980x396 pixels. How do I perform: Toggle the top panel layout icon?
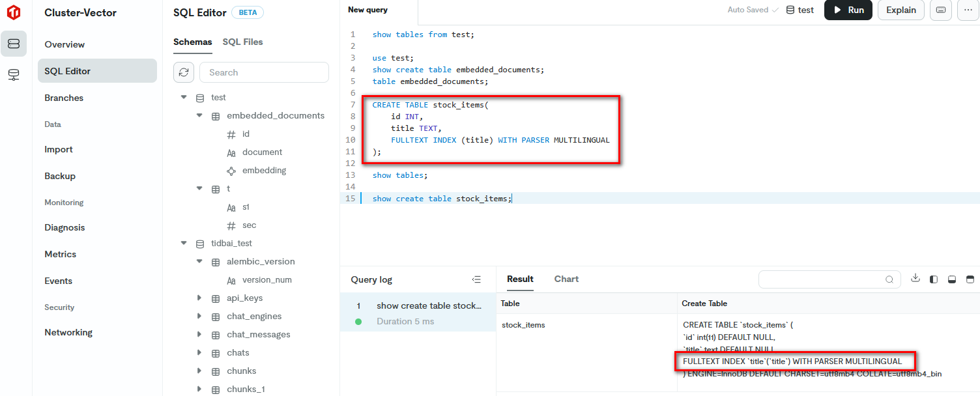[x=970, y=279]
